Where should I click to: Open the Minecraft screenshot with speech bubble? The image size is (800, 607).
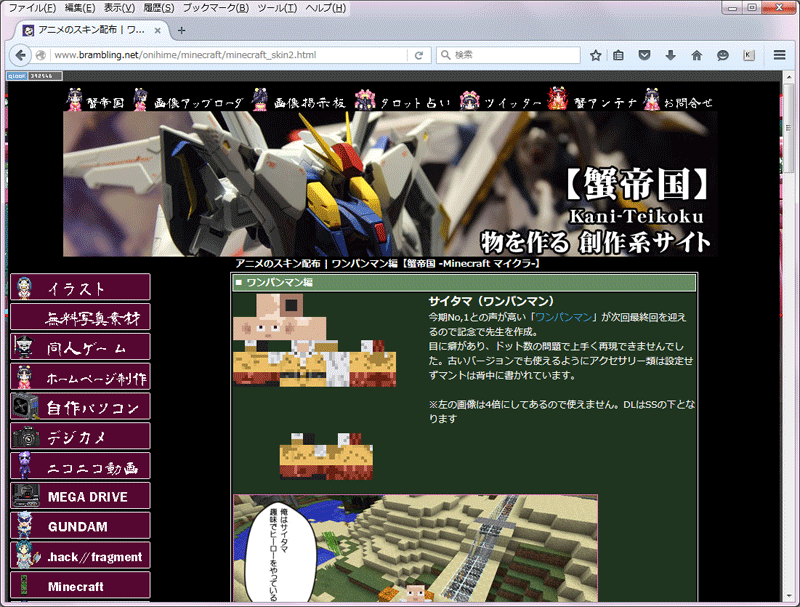click(415, 548)
